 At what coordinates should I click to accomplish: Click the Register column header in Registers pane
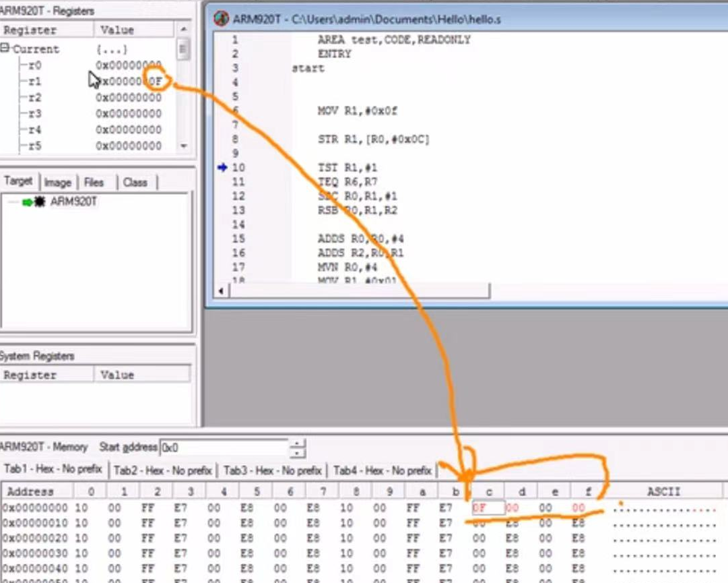[47, 30]
